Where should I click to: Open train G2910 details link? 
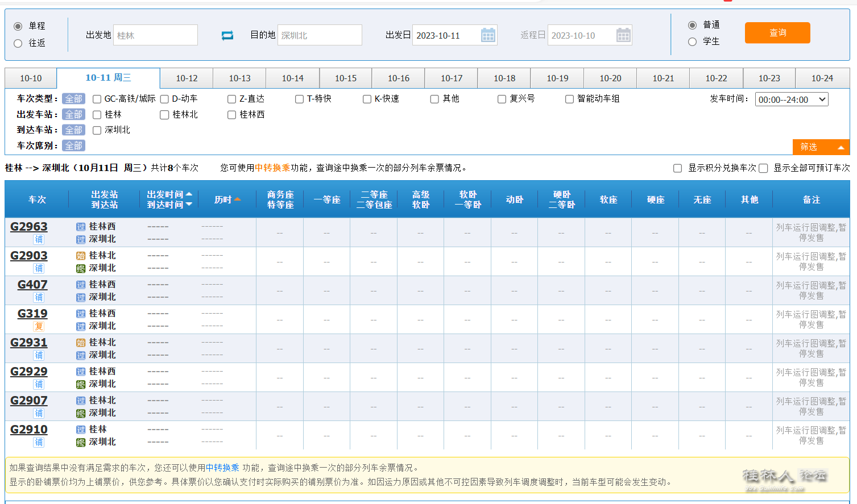pyautogui.click(x=29, y=430)
